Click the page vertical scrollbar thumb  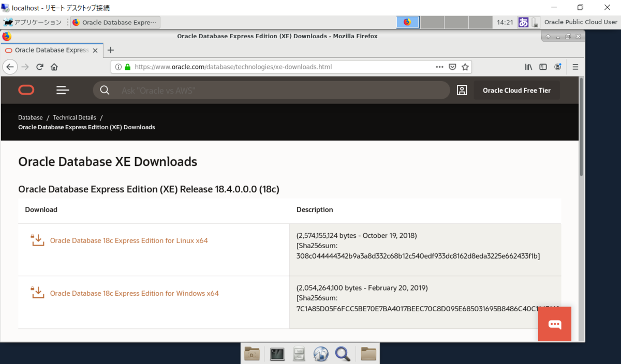[582, 127]
